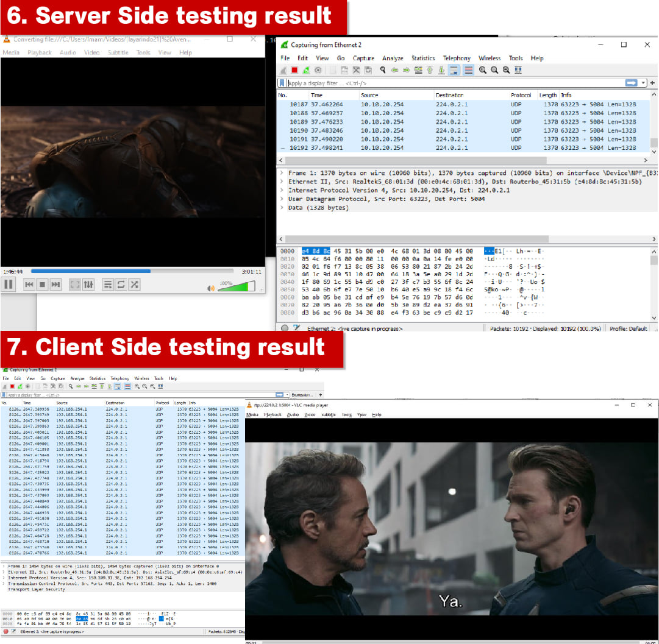
Task: Close capture file icon in server-side Wireshark
Action: click(357, 70)
